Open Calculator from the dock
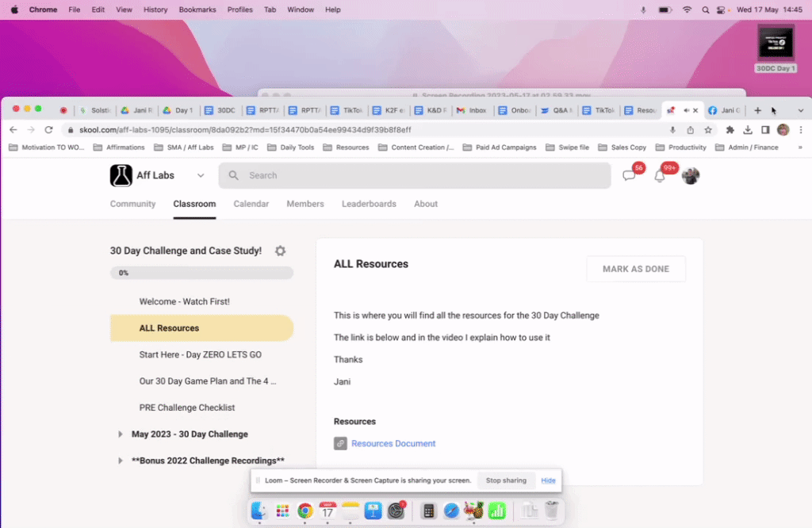Image resolution: width=812 pixels, height=528 pixels. point(428,511)
